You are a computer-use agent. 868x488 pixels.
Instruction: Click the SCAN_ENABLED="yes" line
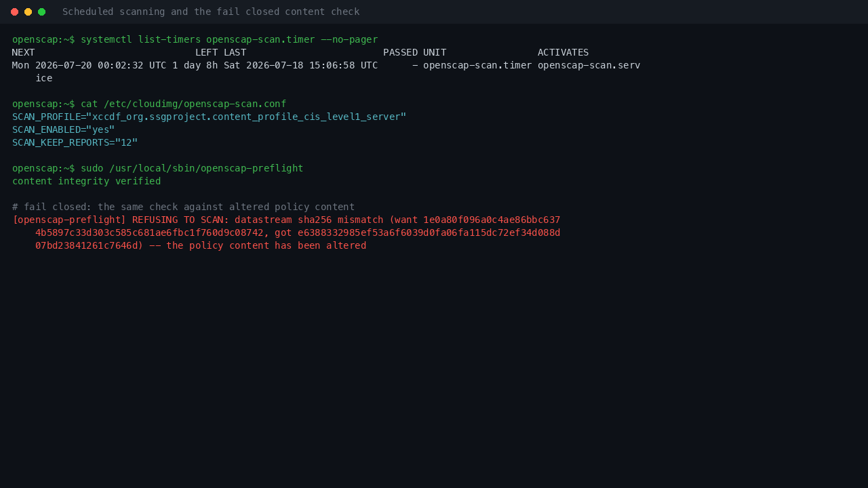[x=64, y=129]
